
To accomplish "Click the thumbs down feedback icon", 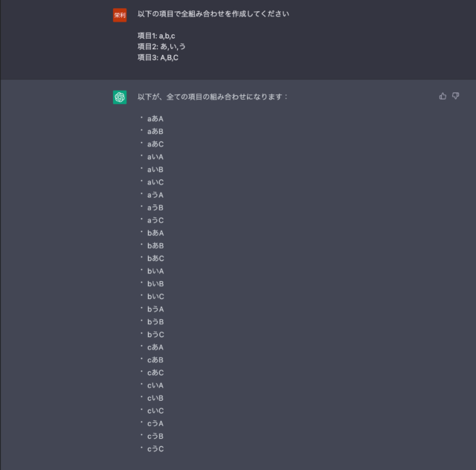I will click(456, 96).
